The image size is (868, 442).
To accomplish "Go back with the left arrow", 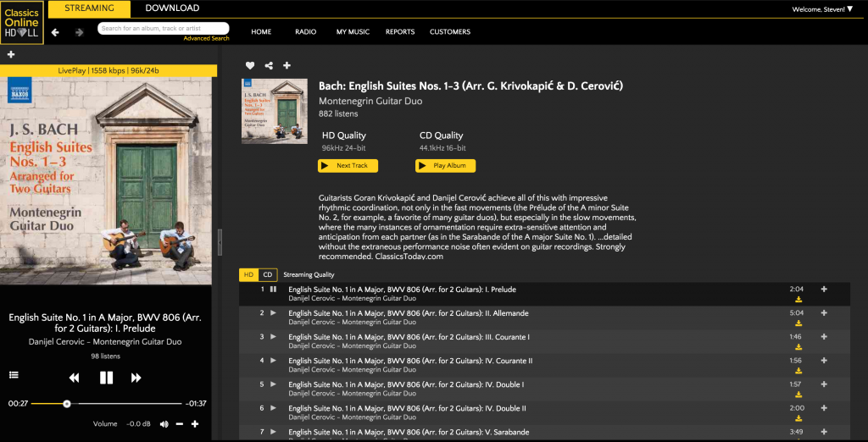I will (x=55, y=32).
